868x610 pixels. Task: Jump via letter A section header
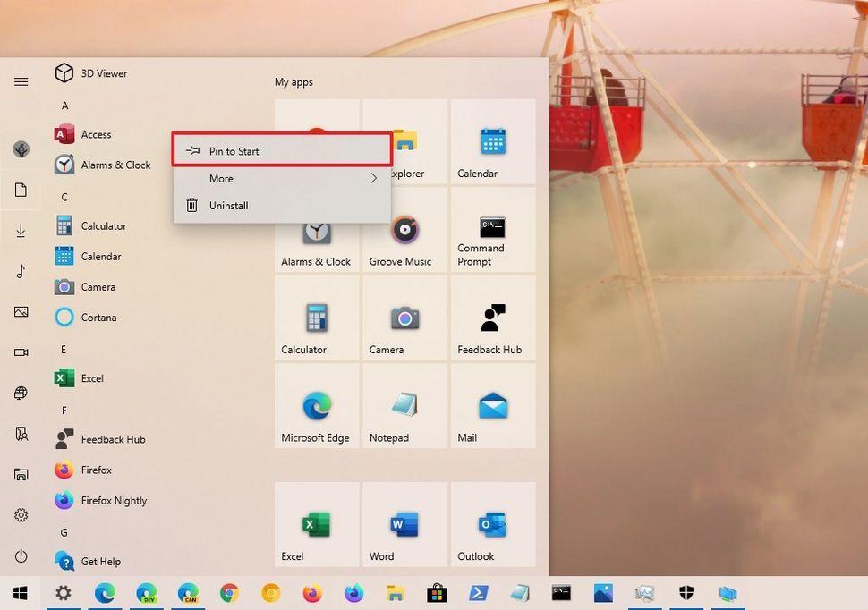[x=64, y=106]
